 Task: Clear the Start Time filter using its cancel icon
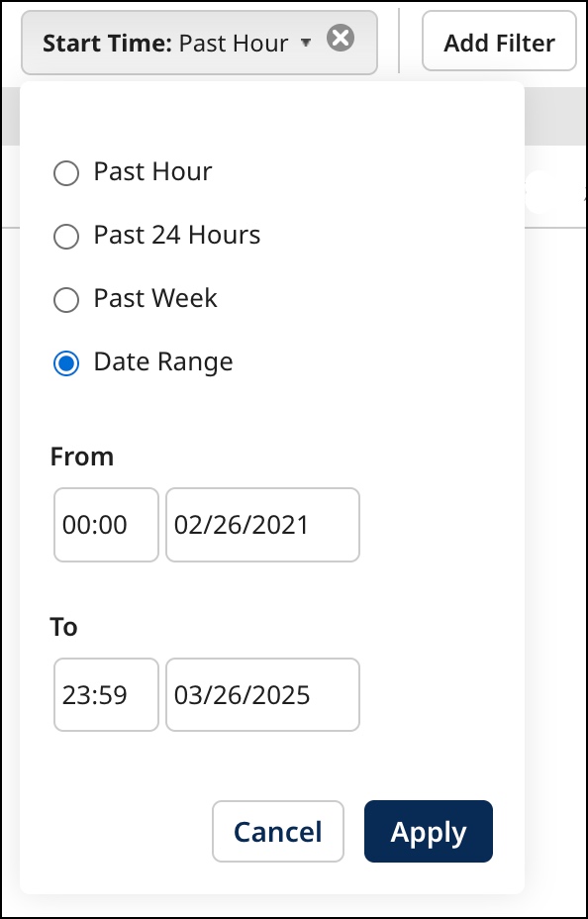[x=341, y=38]
